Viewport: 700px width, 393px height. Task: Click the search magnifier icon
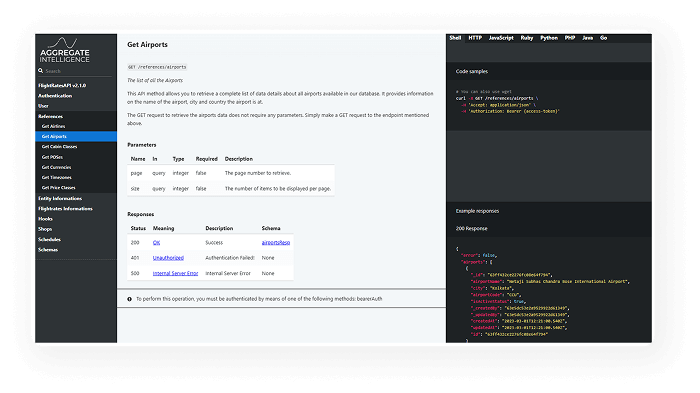pos(41,71)
